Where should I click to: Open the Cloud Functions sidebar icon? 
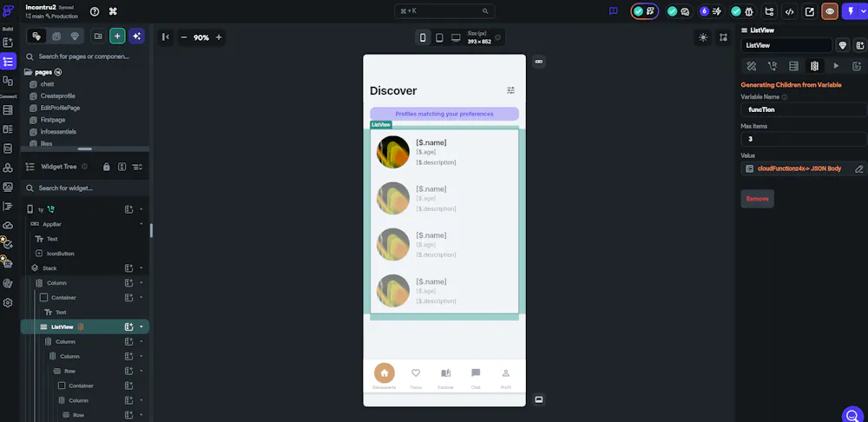(x=8, y=226)
